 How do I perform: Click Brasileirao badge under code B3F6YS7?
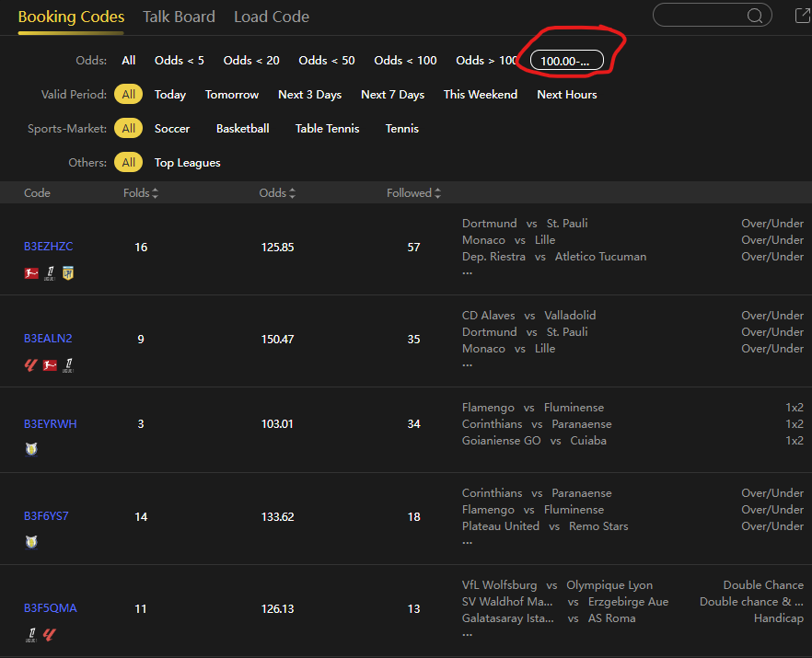pos(31,542)
